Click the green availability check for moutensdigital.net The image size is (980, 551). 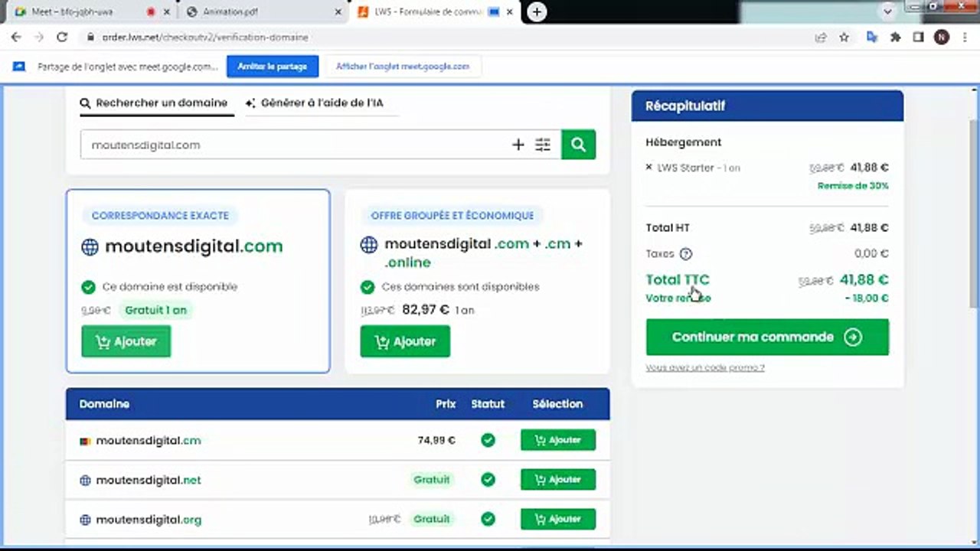(488, 480)
